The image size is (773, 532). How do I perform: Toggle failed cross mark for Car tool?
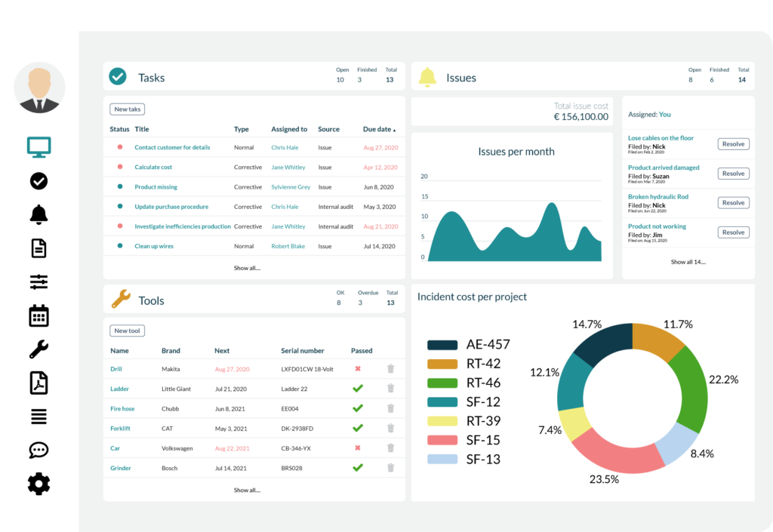(x=358, y=447)
